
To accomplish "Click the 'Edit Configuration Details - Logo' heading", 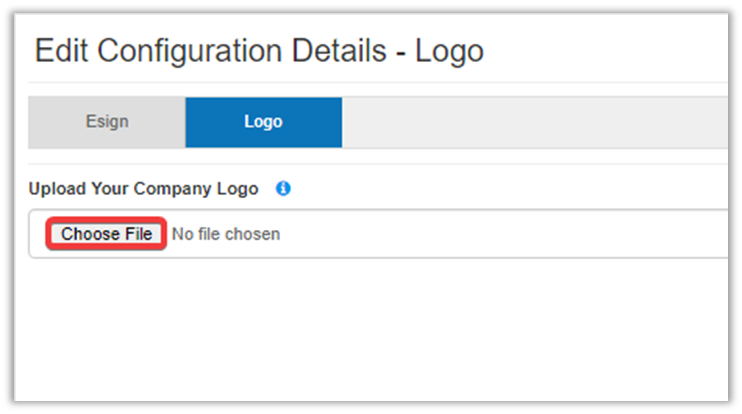I will coord(259,51).
